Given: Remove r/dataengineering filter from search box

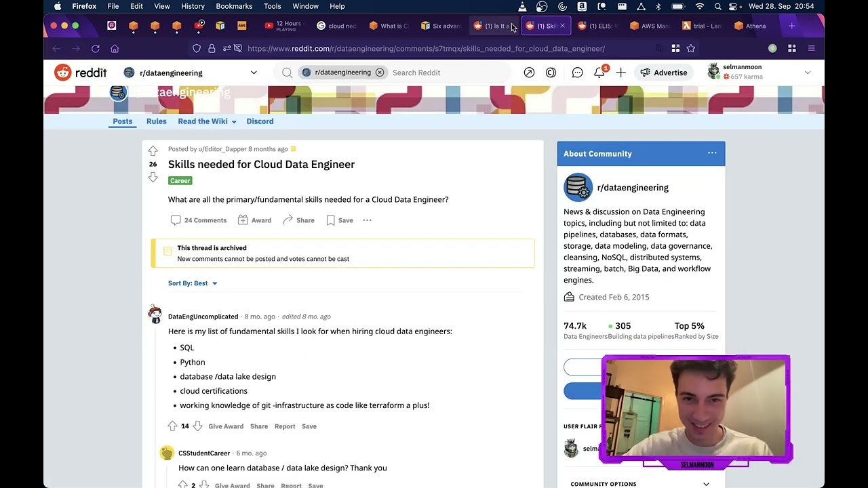Looking at the screenshot, I should [380, 73].
